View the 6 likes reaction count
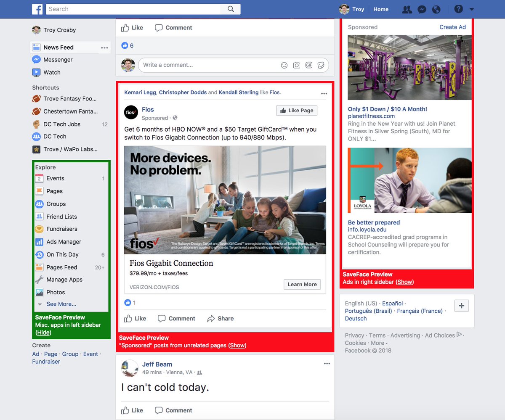The height and width of the screenshot is (420, 505). pyautogui.click(x=128, y=45)
